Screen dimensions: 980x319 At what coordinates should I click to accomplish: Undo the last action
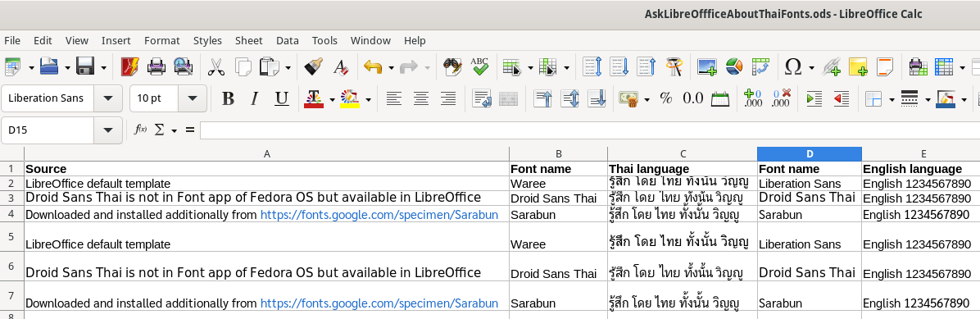pyautogui.click(x=373, y=66)
